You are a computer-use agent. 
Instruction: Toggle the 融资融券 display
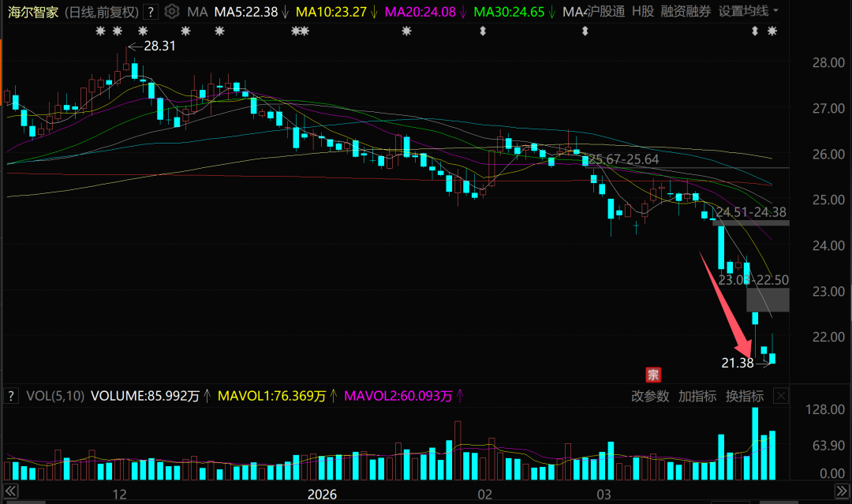tap(686, 12)
